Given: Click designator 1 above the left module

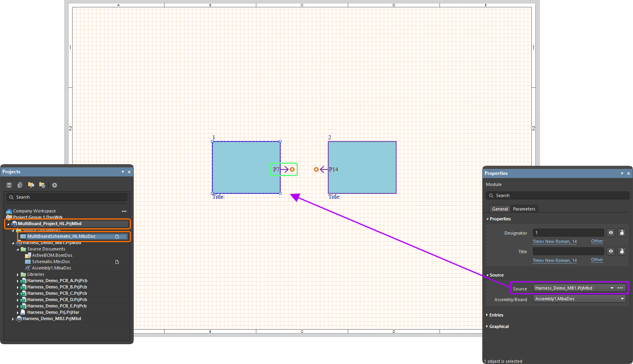Looking at the screenshot, I should pyautogui.click(x=214, y=138).
